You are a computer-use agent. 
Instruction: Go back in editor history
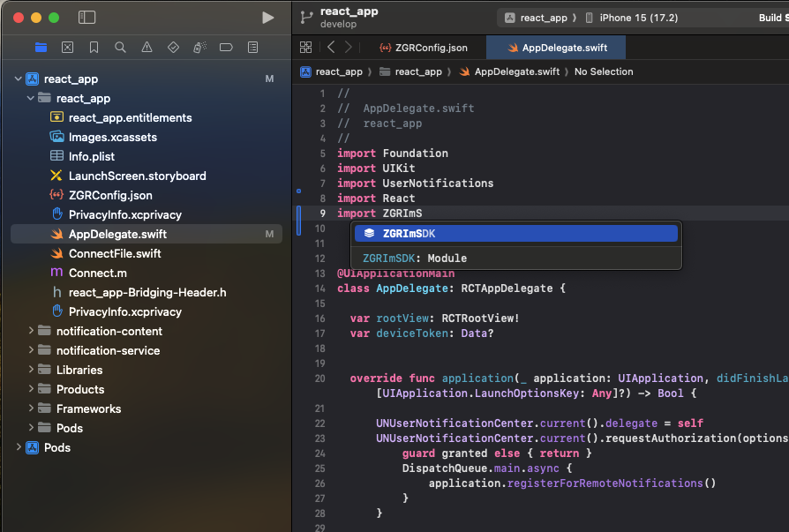(x=331, y=48)
